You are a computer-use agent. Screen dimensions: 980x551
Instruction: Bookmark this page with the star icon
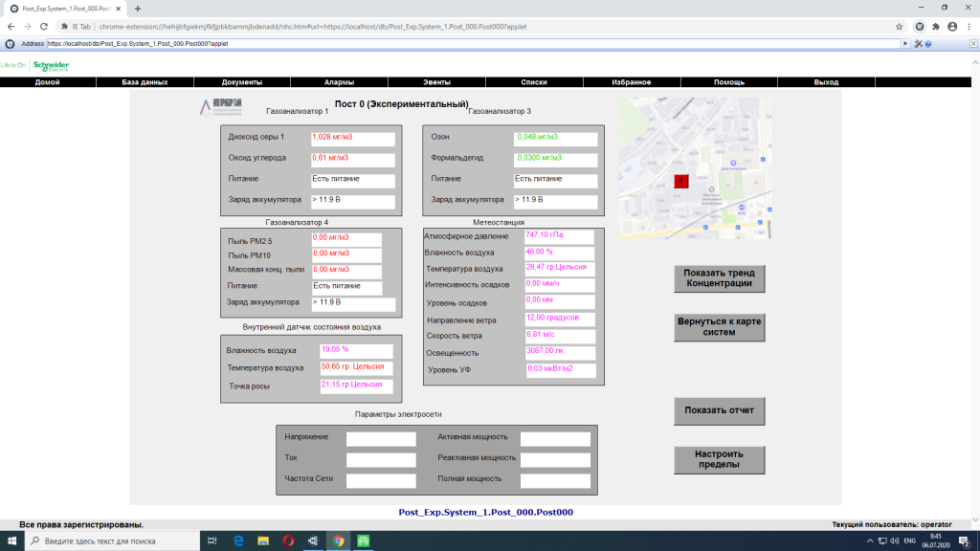pyautogui.click(x=900, y=27)
